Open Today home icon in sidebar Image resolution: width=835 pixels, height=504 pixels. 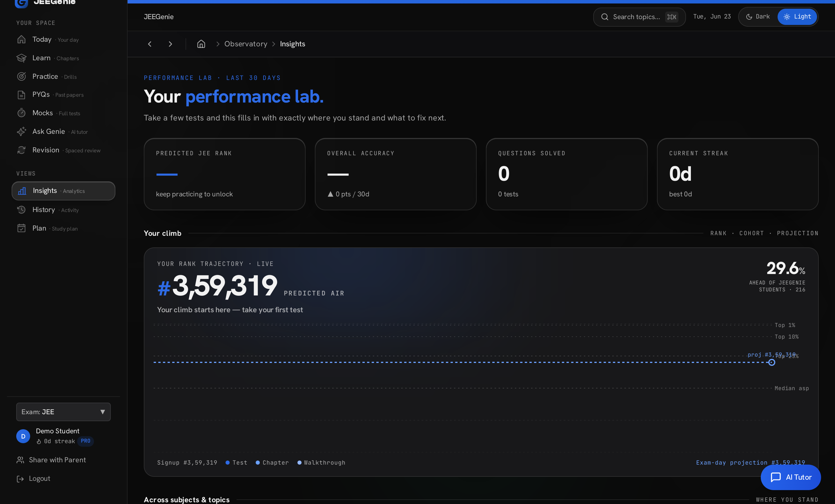tap(21, 40)
